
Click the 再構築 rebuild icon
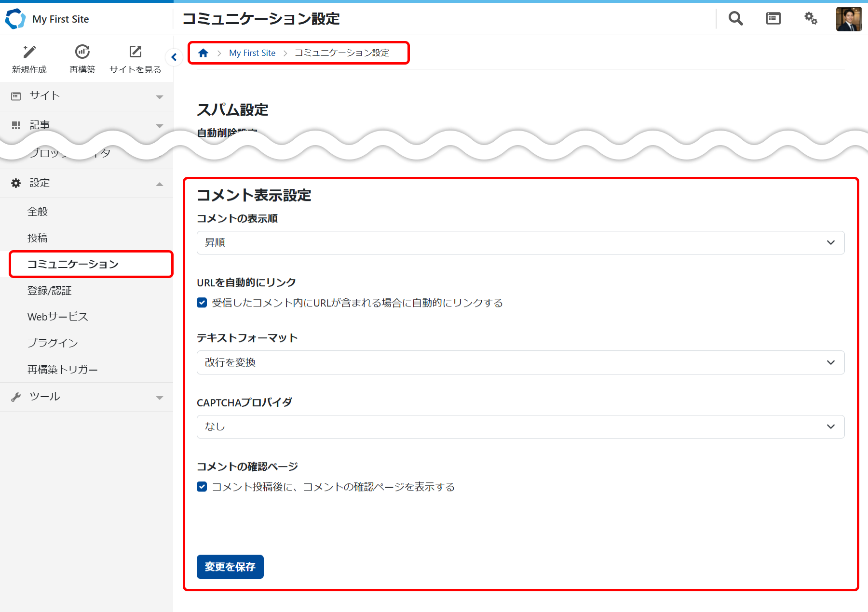coord(82,52)
